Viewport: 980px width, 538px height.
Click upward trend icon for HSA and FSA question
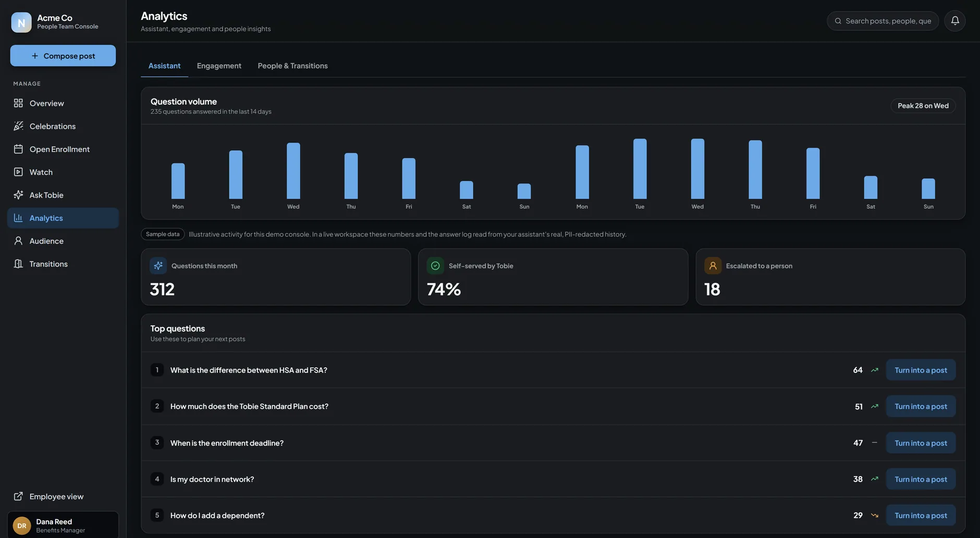pos(875,370)
